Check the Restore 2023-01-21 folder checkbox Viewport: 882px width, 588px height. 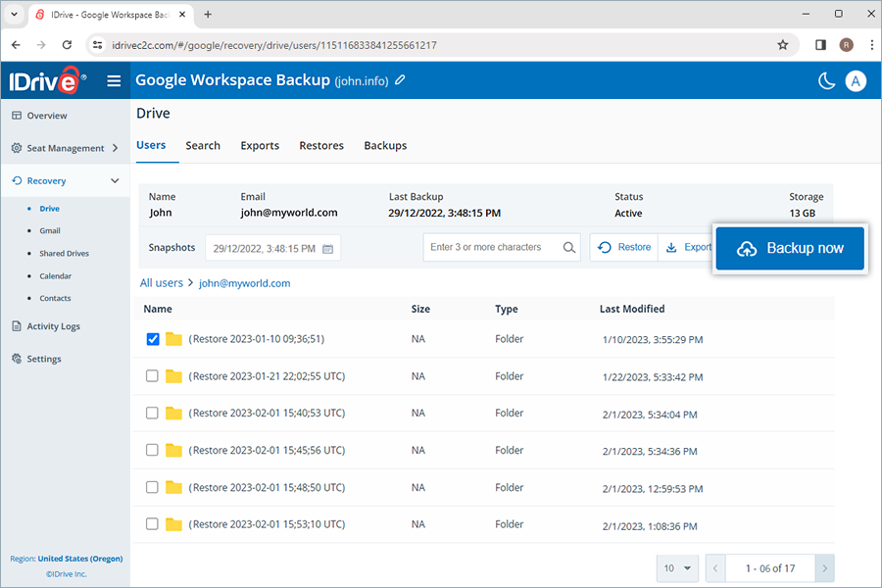(152, 376)
